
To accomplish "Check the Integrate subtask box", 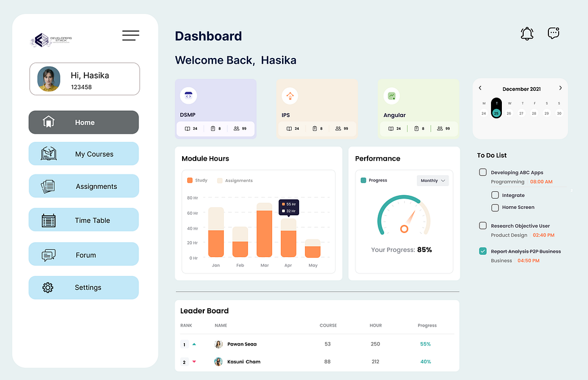I will pyautogui.click(x=494, y=195).
